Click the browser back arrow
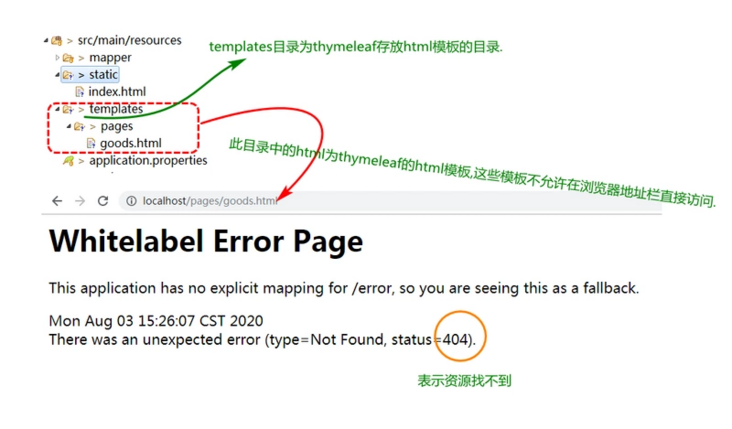The image size is (732, 429). tap(57, 201)
